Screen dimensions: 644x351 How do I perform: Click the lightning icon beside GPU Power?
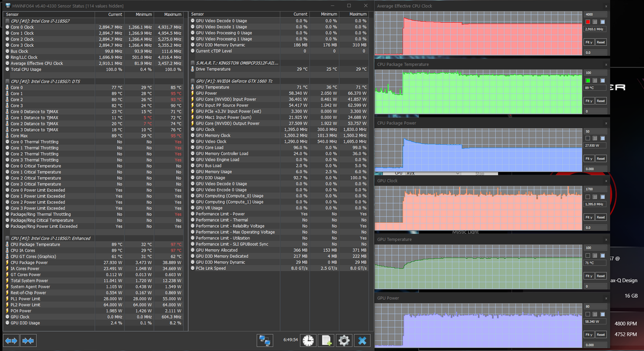(193, 93)
